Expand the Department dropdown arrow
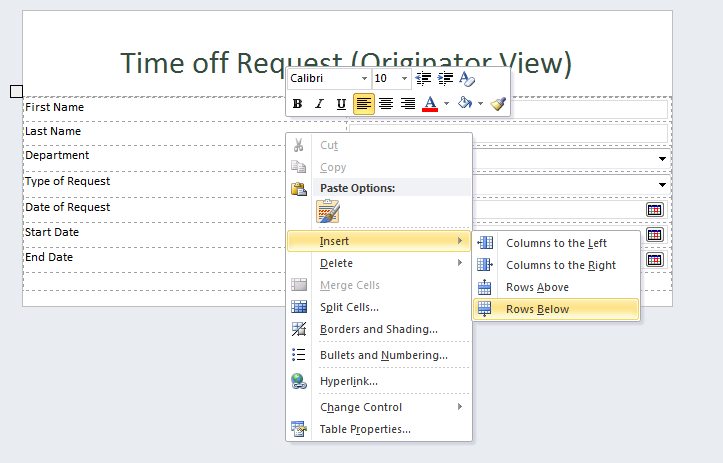Image resolution: width=723 pixels, height=463 pixels. (662, 159)
